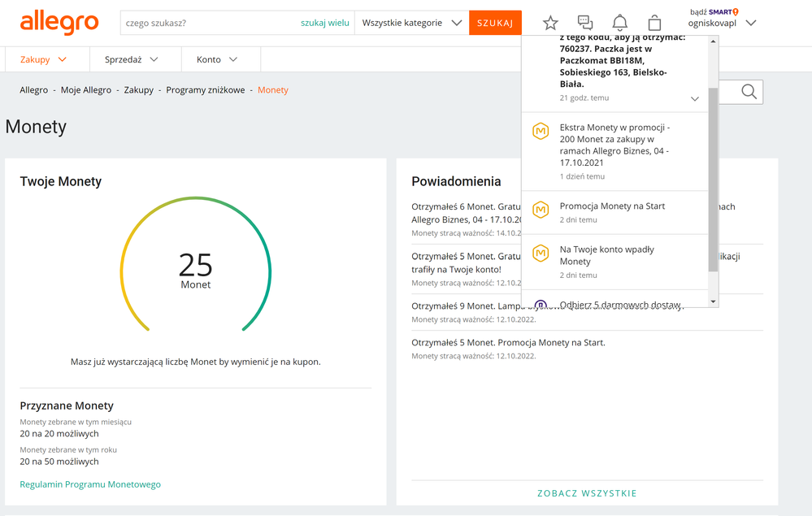Screen dimensions: 812x516
Task: Open 'Na Twoje konto wpadły Monety' notification
Action: pos(614,262)
